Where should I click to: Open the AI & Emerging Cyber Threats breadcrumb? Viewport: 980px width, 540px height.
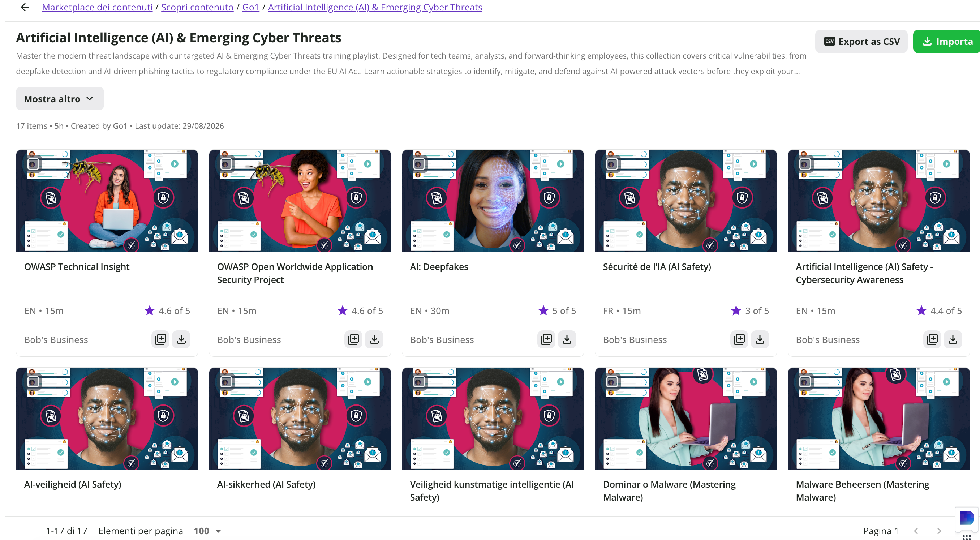375,7
